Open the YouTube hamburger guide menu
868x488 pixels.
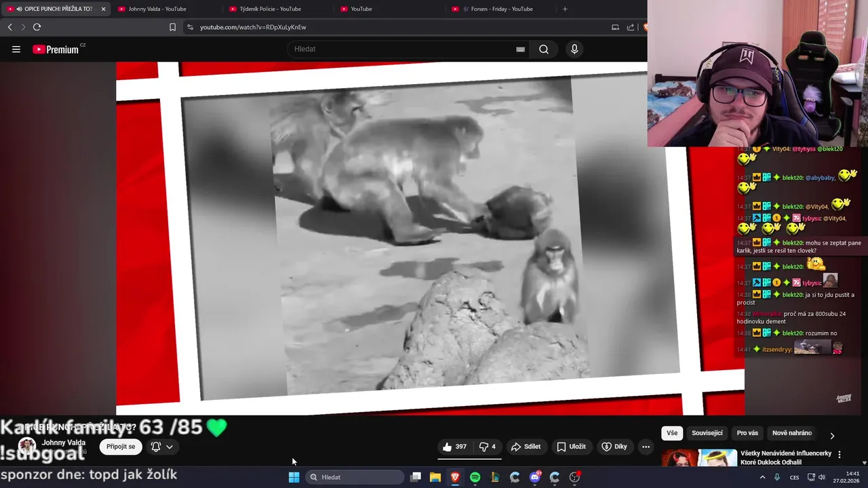coord(16,49)
